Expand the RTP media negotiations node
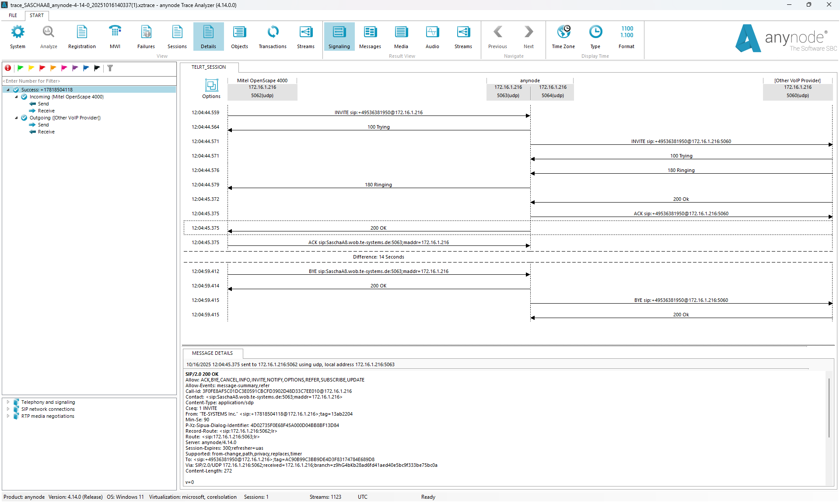 click(8, 416)
